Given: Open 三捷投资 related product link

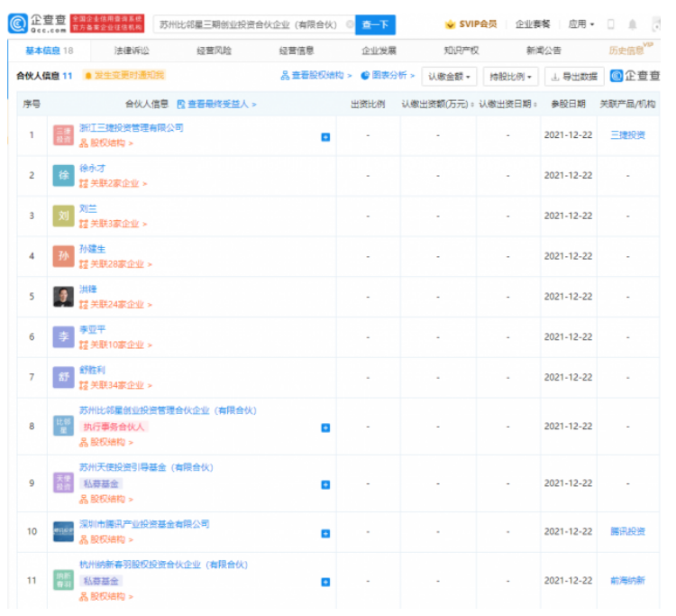Looking at the screenshot, I should (627, 135).
